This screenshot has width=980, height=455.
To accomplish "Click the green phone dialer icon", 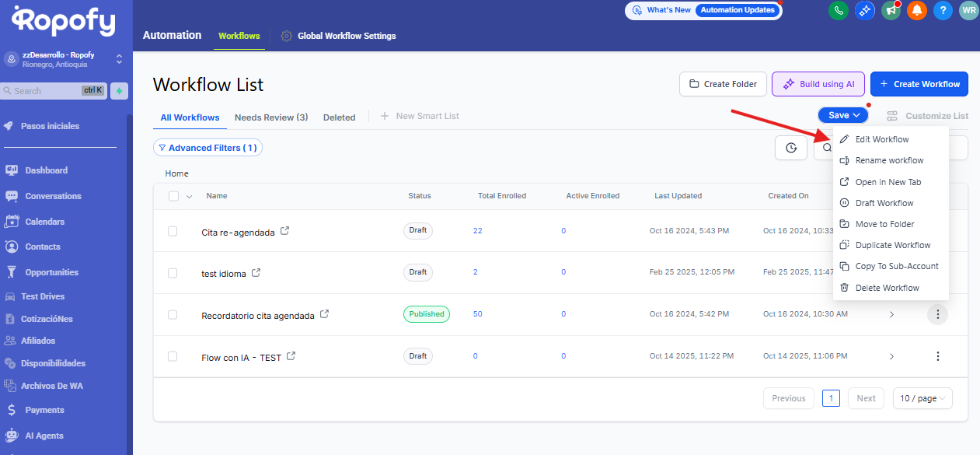I will pos(839,10).
